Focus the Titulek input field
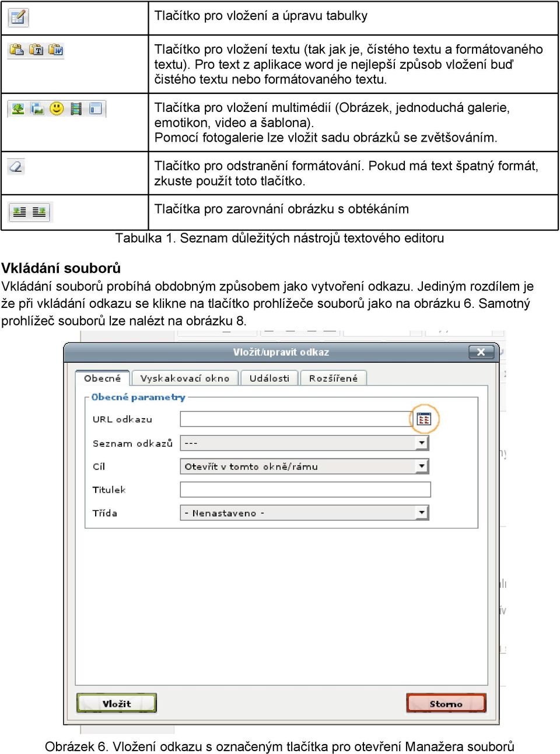This screenshot has width=560, height=754. coord(305,489)
